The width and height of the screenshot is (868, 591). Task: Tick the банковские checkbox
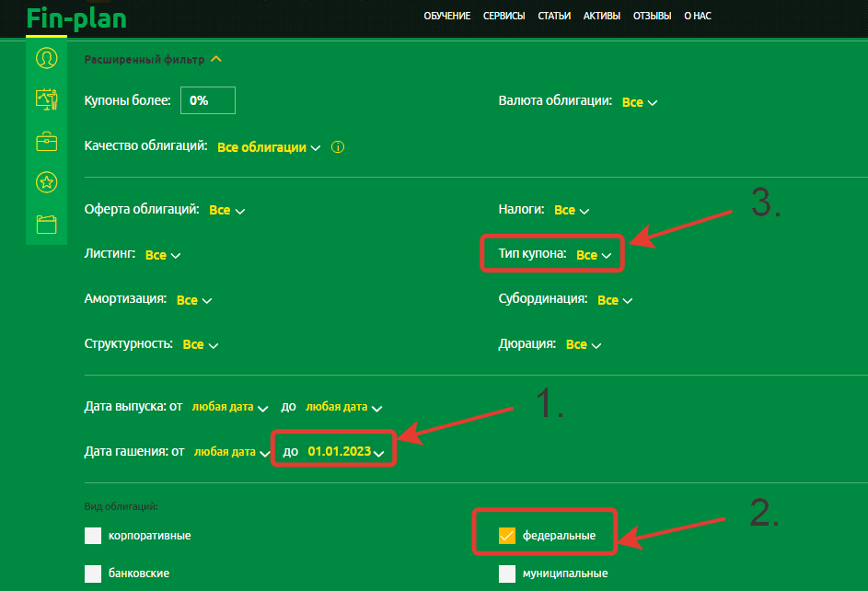pyautogui.click(x=92, y=574)
